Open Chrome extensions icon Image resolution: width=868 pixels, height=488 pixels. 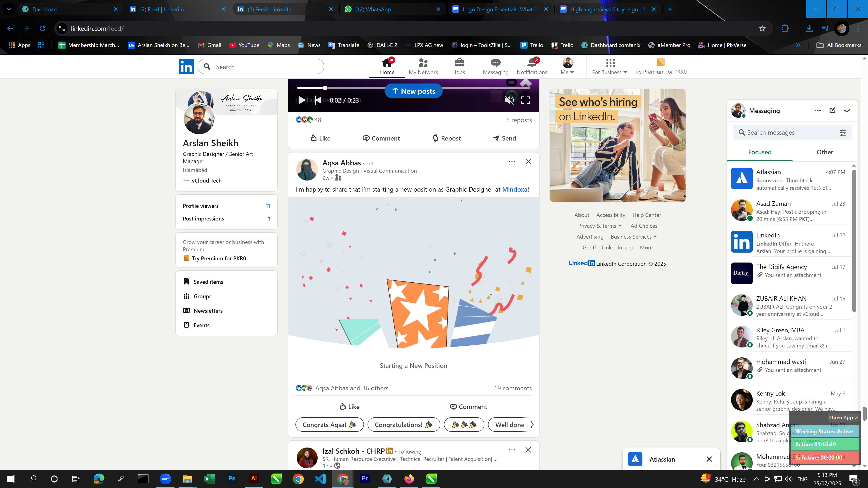pyautogui.click(x=785, y=28)
